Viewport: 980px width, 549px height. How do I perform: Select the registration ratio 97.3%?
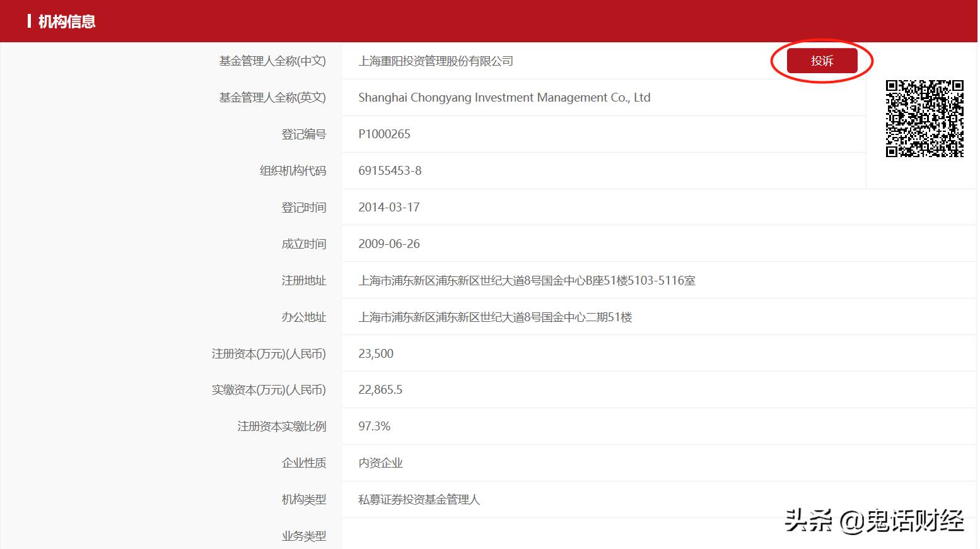(374, 426)
